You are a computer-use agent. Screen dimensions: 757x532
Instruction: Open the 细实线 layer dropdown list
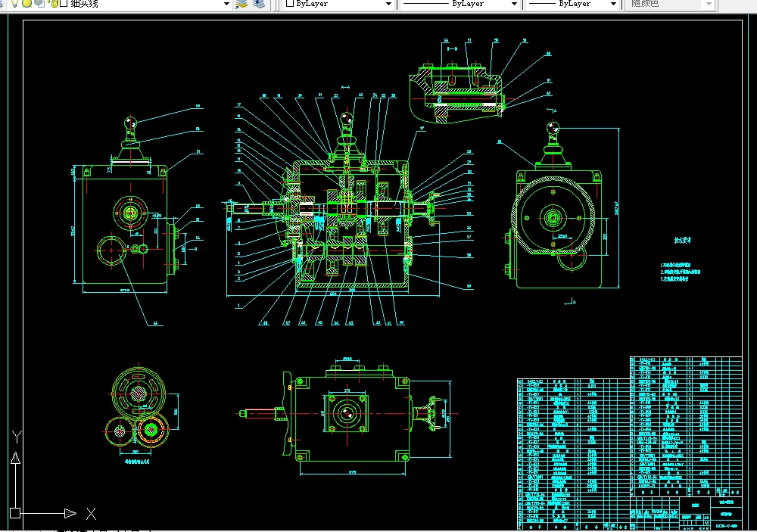[226, 4]
